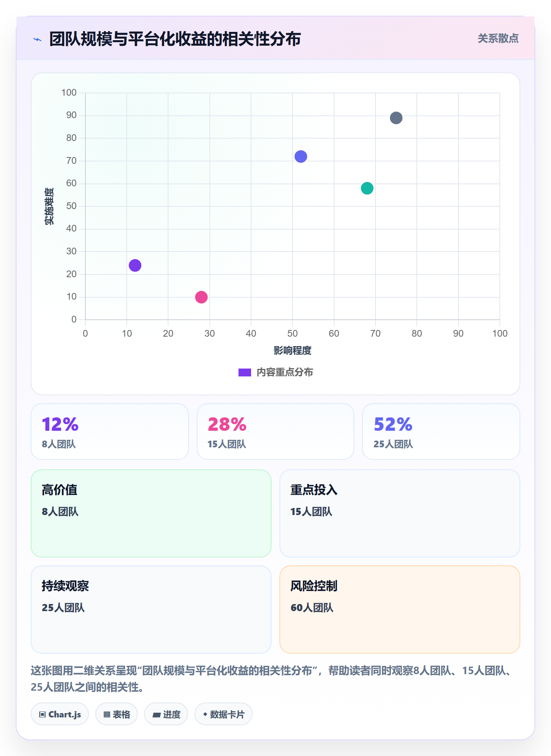Open the 52% 25人团队 stat card
The width and height of the screenshot is (551, 756).
click(x=441, y=432)
